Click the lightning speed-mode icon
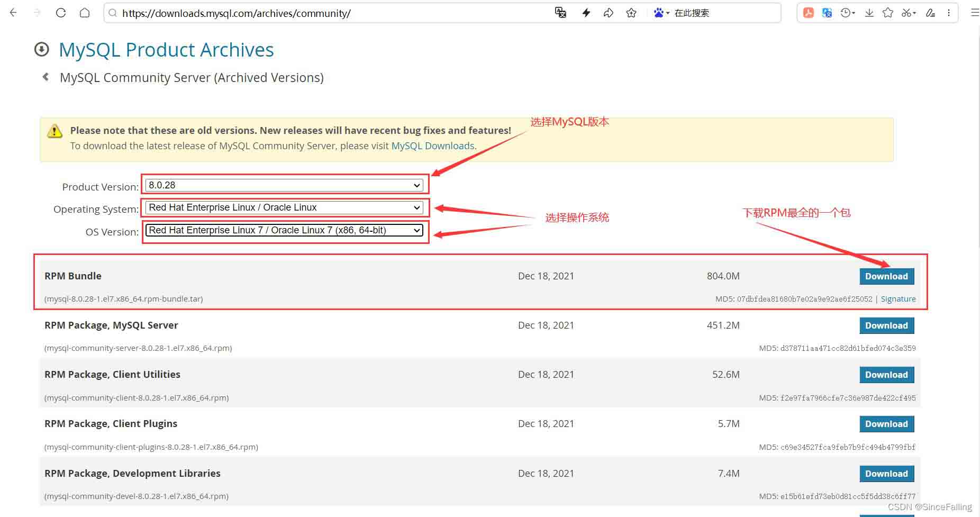Viewport: 980px width, 517px height. point(586,13)
